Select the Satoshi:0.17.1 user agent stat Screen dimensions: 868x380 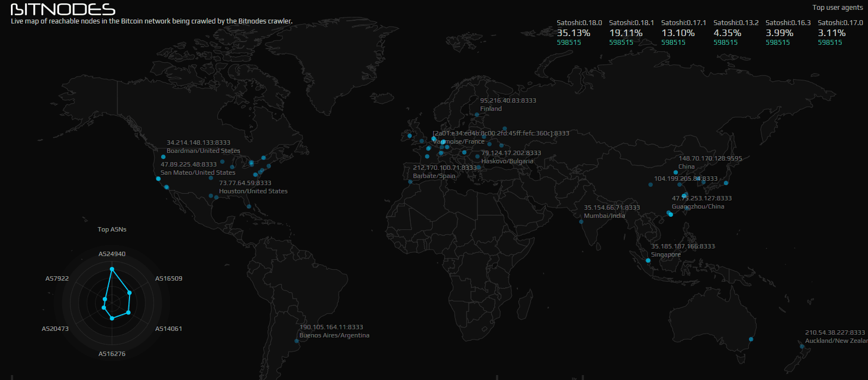(683, 32)
